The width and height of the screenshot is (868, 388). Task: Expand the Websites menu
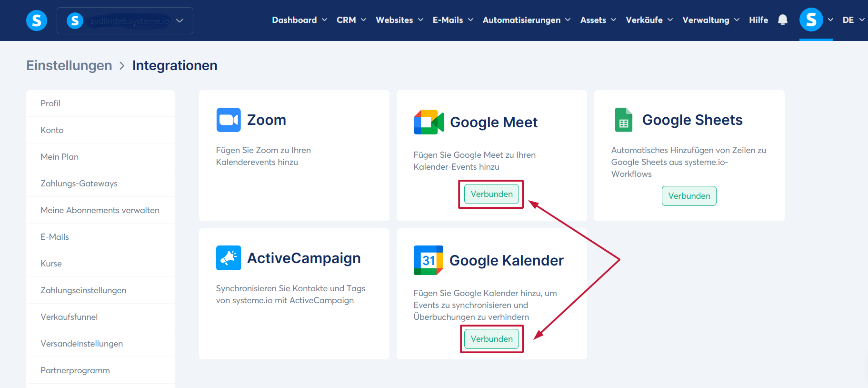point(399,20)
